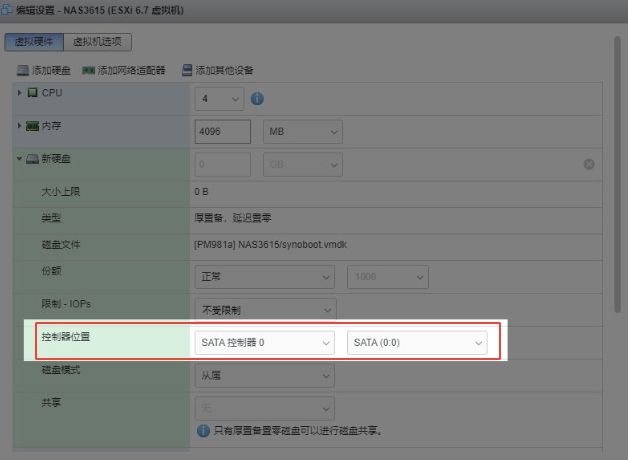Click the 磁盘文件 label
This screenshot has height=460, width=628.
pos(61,245)
